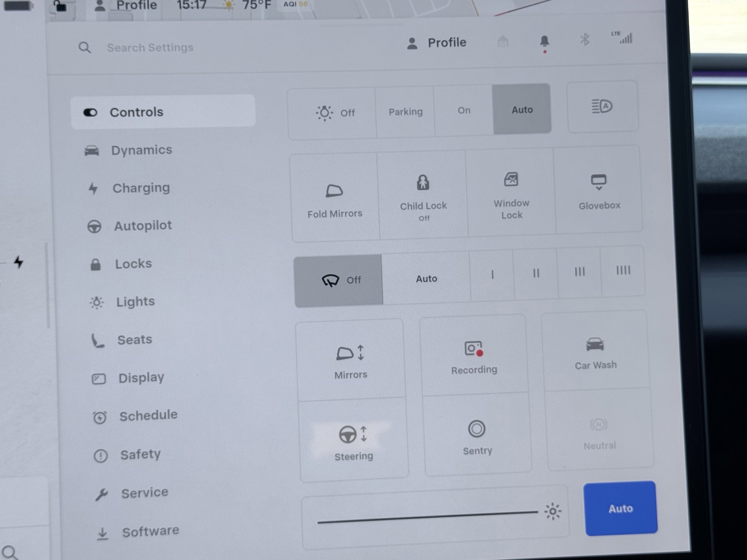The image size is (747, 560).
Task: Tap the Fold Mirrors icon
Action: pyautogui.click(x=334, y=191)
